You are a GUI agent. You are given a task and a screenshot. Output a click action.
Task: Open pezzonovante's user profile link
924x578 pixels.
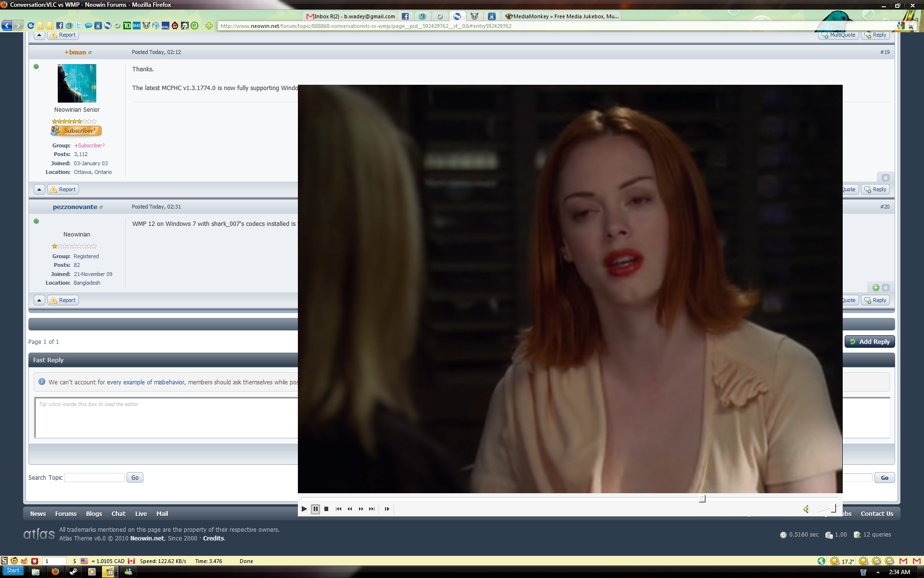pyautogui.click(x=75, y=207)
